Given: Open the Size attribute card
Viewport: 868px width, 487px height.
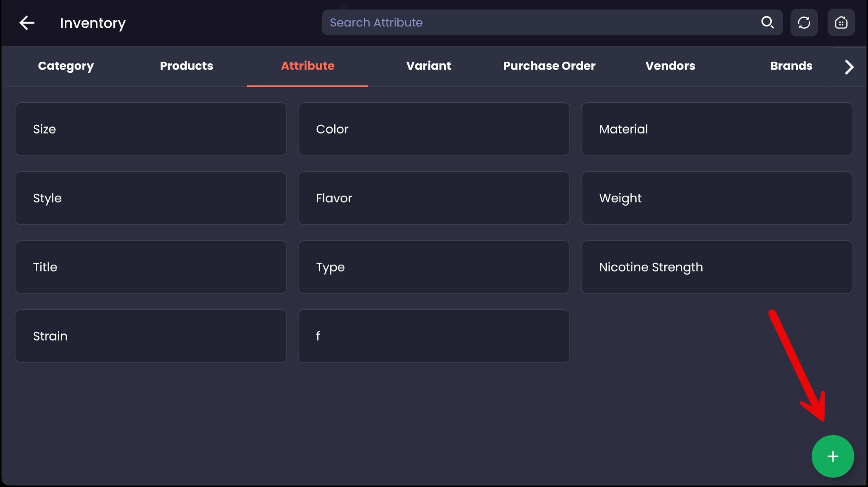Looking at the screenshot, I should [151, 129].
